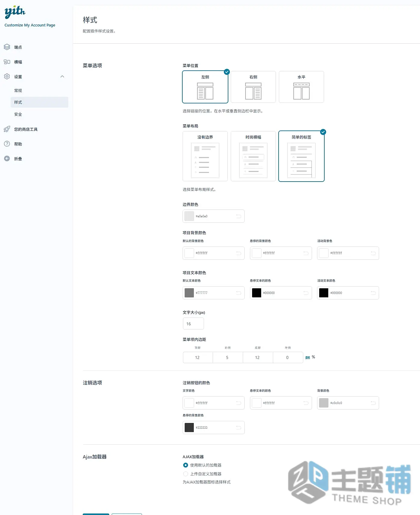
Task: Reset the 注销 文字颜色 value
Action: (239, 403)
